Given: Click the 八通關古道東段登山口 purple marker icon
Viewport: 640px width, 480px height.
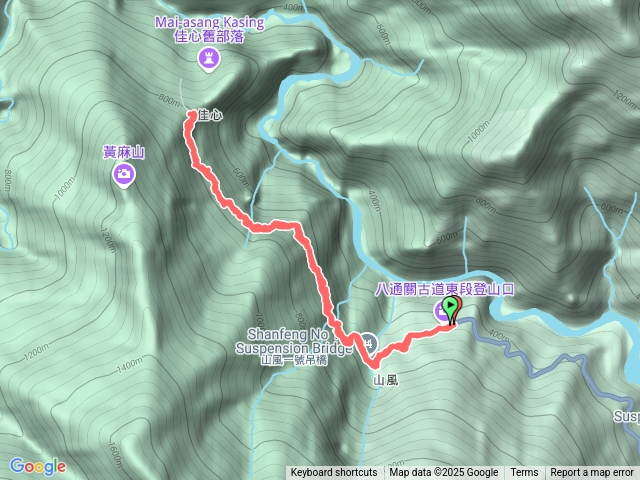Looking at the screenshot, I should pos(440,311).
